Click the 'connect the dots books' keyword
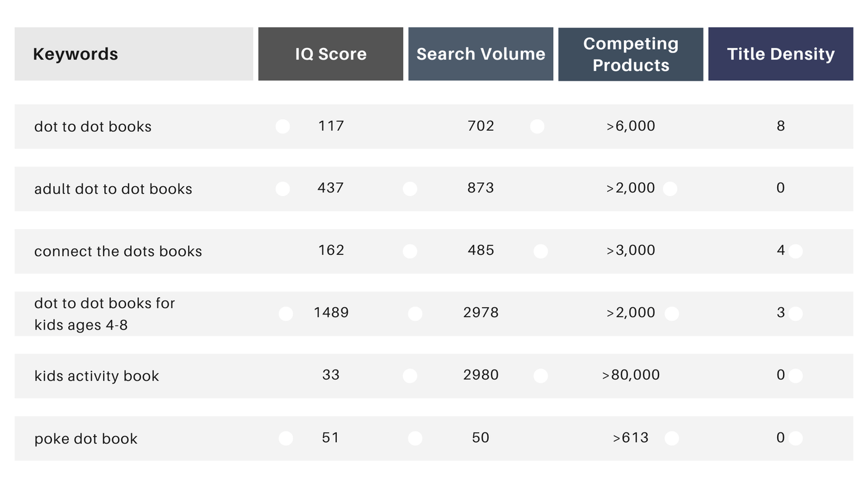The image size is (868, 488). (118, 252)
